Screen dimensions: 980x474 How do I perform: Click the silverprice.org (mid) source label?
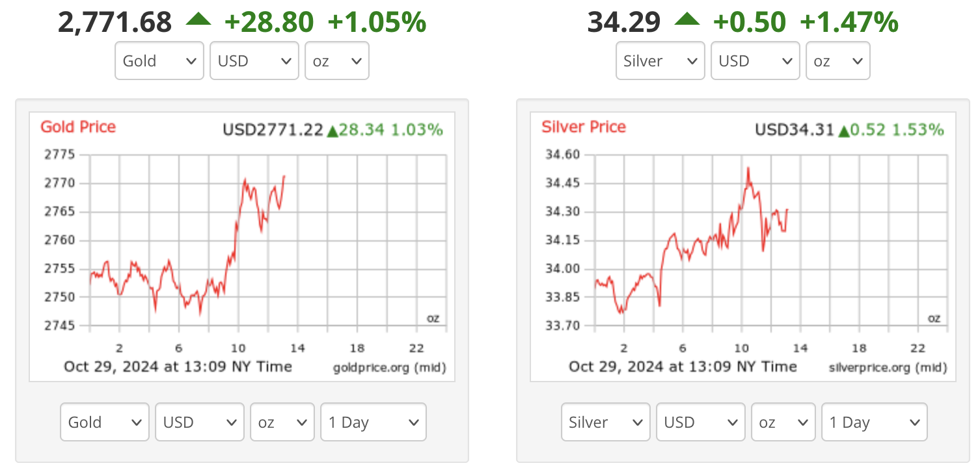pos(888,368)
